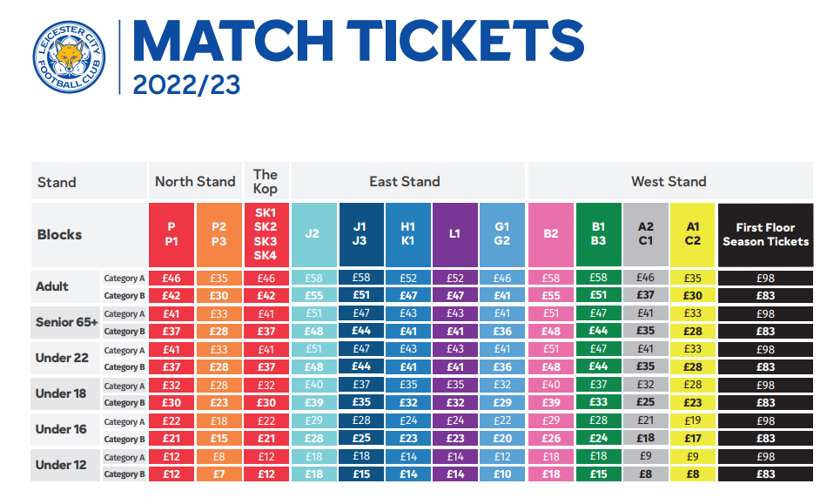Screen dimensions: 827x504
Task: Select the pink B2 block header
Action: [x=551, y=235]
